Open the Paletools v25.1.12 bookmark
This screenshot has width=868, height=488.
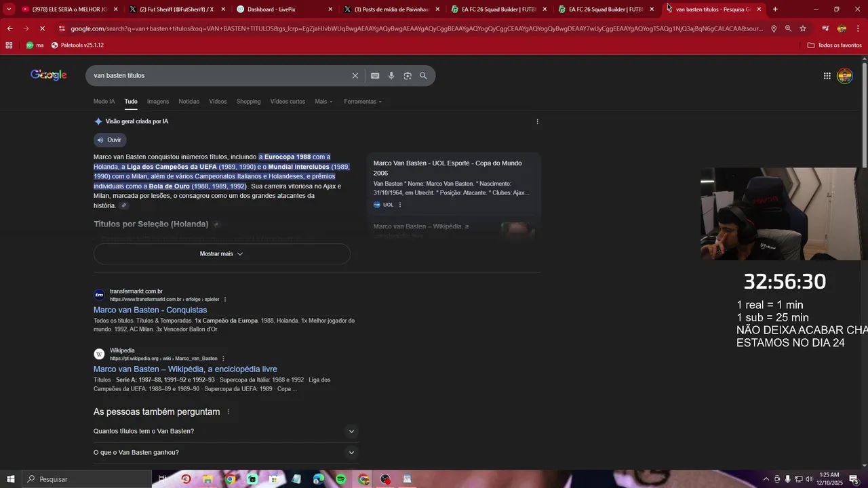point(77,45)
